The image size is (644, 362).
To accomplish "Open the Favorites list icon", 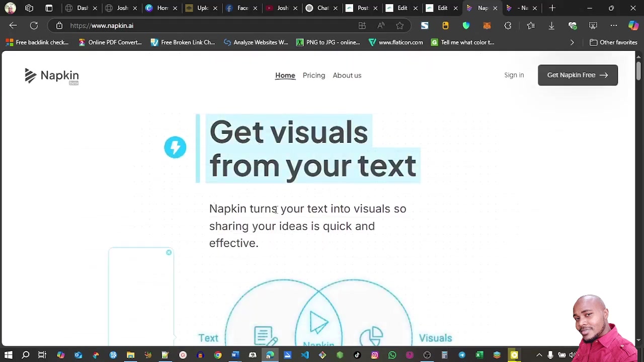I will [x=531, y=26].
